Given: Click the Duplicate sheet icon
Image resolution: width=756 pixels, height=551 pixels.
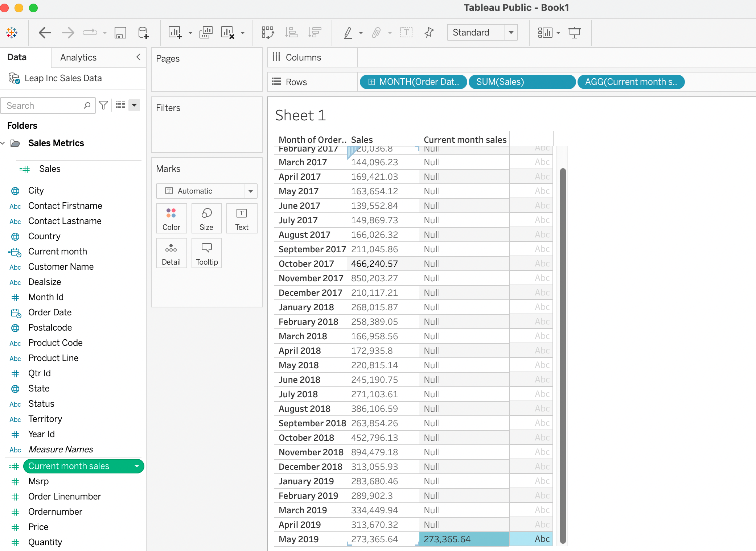Looking at the screenshot, I should [x=206, y=33].
